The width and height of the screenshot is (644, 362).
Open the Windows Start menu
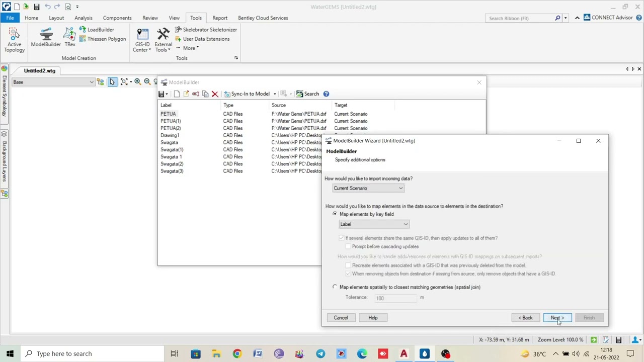[x=10, y=353]
